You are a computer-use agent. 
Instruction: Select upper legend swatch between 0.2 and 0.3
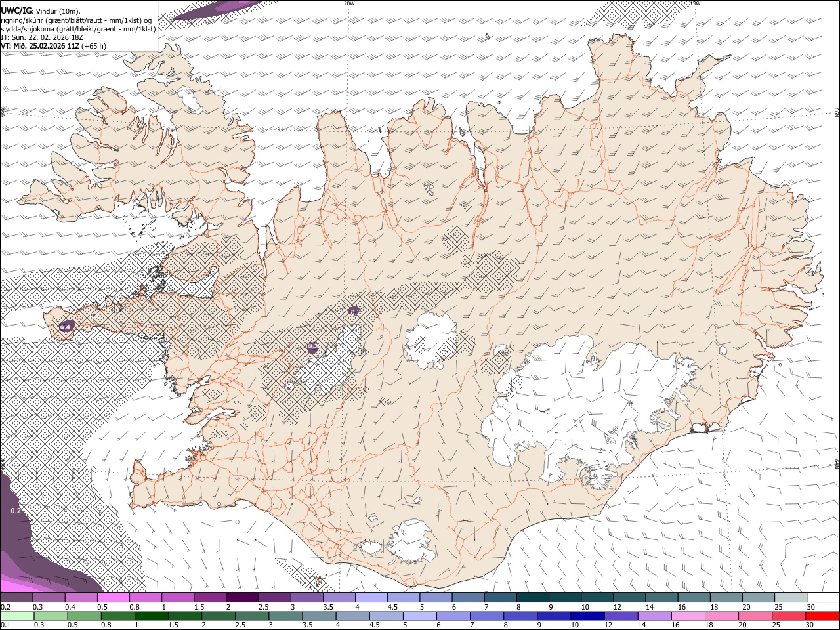(x=17, y=598)
